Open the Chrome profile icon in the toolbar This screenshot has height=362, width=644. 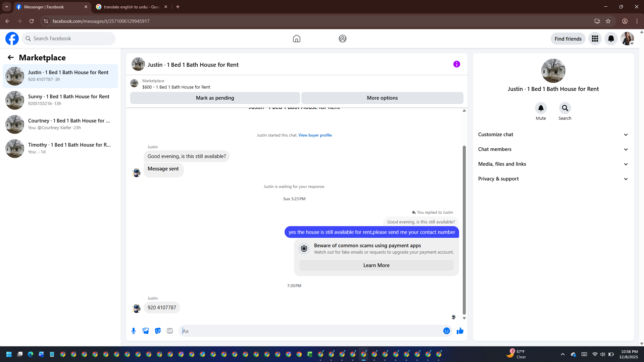[625, 21]
